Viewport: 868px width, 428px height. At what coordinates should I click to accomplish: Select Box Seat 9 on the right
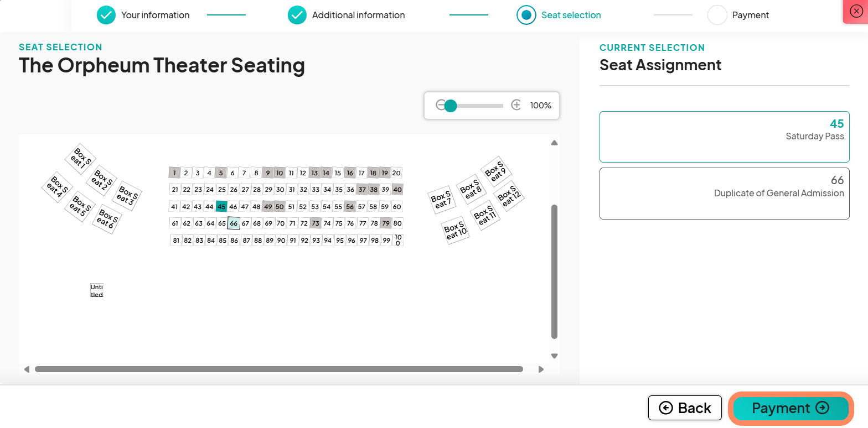click(495, 171)
